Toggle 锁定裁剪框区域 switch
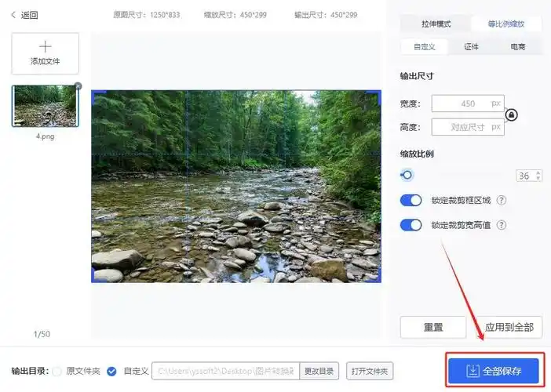551x392 pixels. point(411,200)
